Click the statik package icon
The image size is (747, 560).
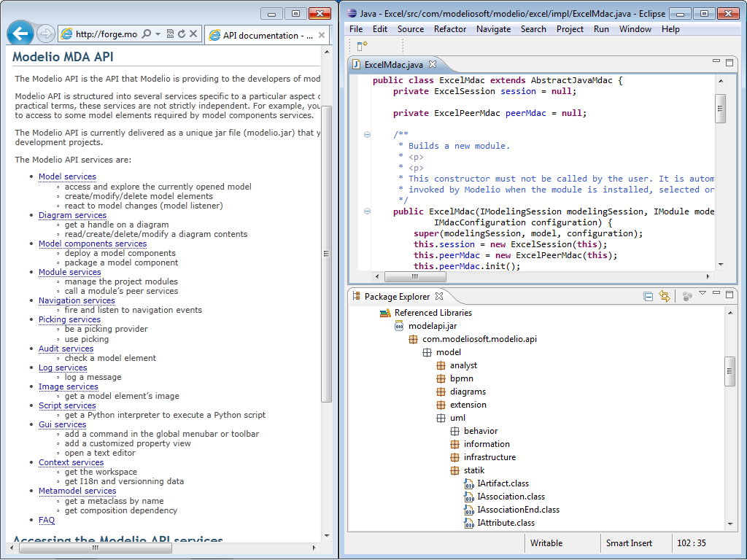pyautogui.click(x=455, y=470)
